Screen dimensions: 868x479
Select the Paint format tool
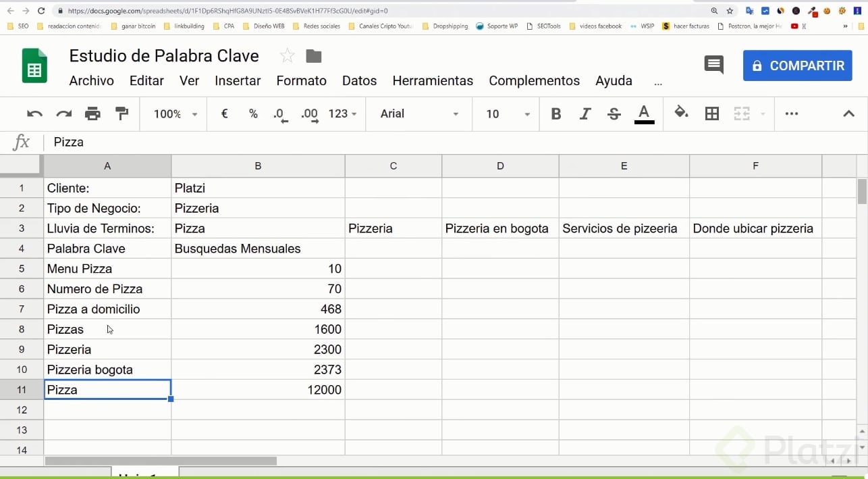coord(121,114)
